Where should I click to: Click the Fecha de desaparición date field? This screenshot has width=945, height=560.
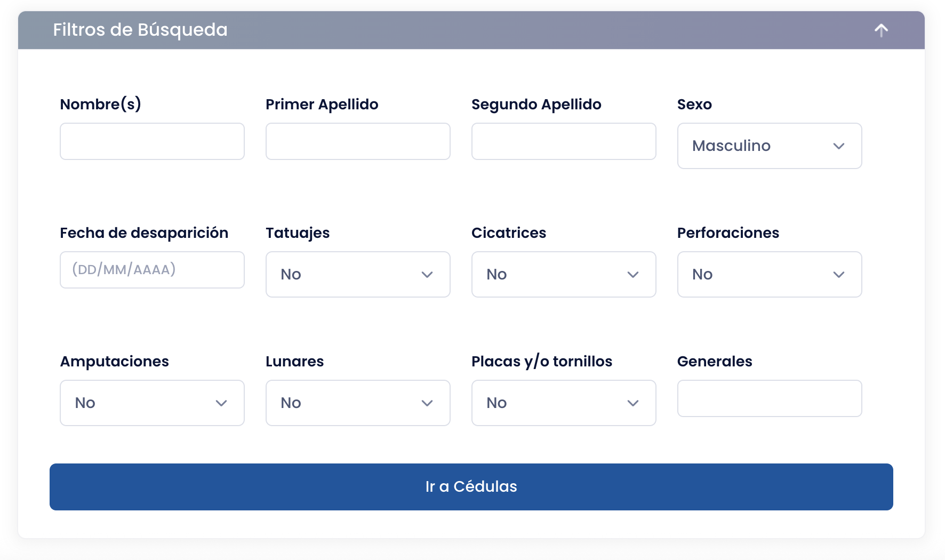pyautogui.click(x=152, y=270)
